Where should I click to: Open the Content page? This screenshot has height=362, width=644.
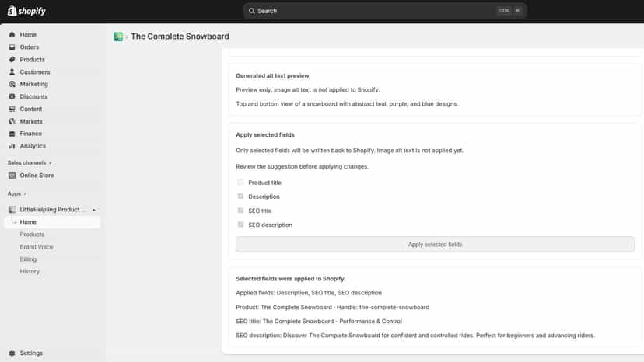(x=31, y=109)
